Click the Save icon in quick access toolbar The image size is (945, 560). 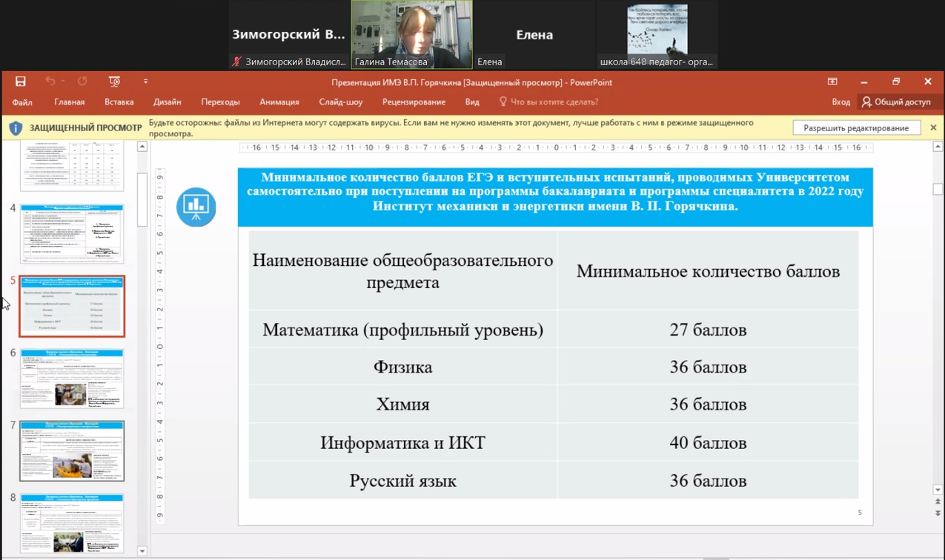coord(21,81)
